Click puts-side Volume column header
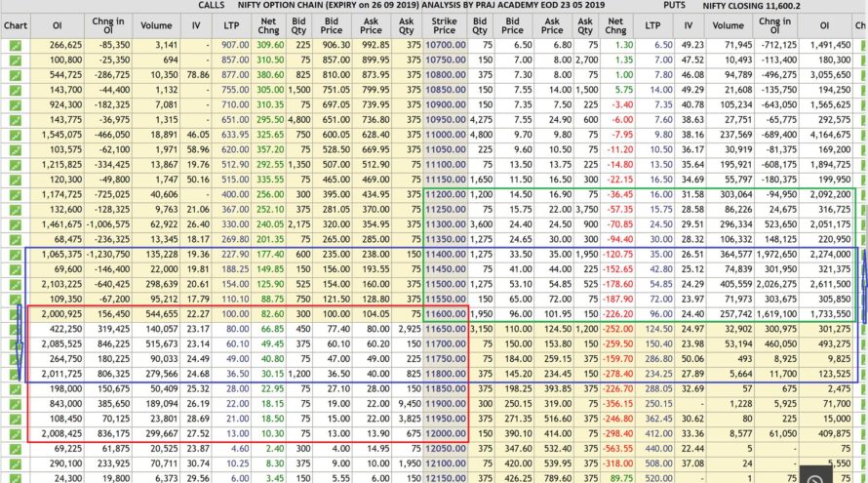 (728, 25)
